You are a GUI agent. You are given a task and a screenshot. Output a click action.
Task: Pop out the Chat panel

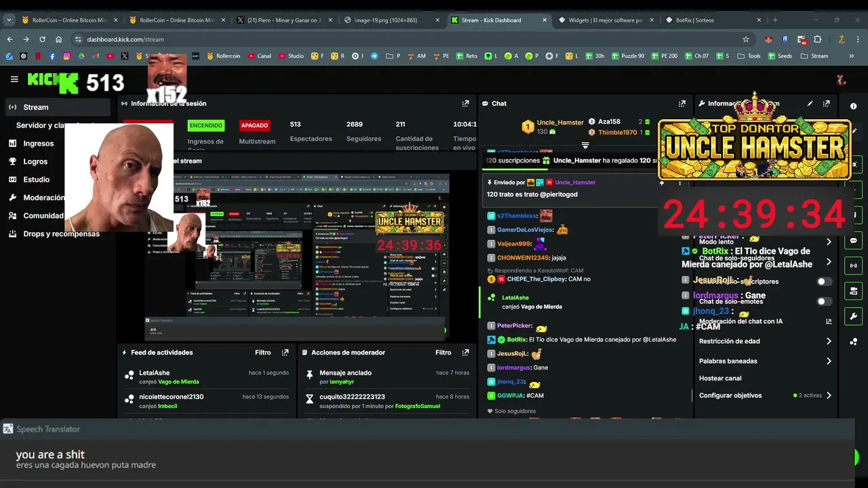click(x=682, y=104)
